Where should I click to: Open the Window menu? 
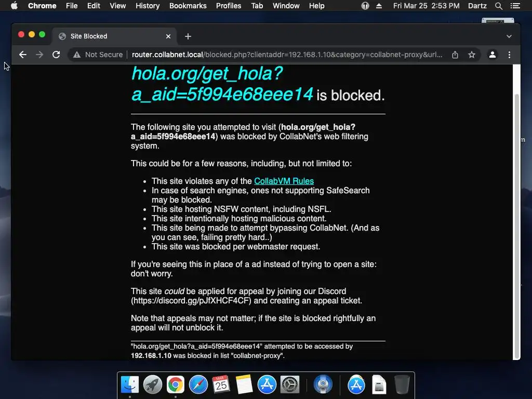tap(286, 6)
